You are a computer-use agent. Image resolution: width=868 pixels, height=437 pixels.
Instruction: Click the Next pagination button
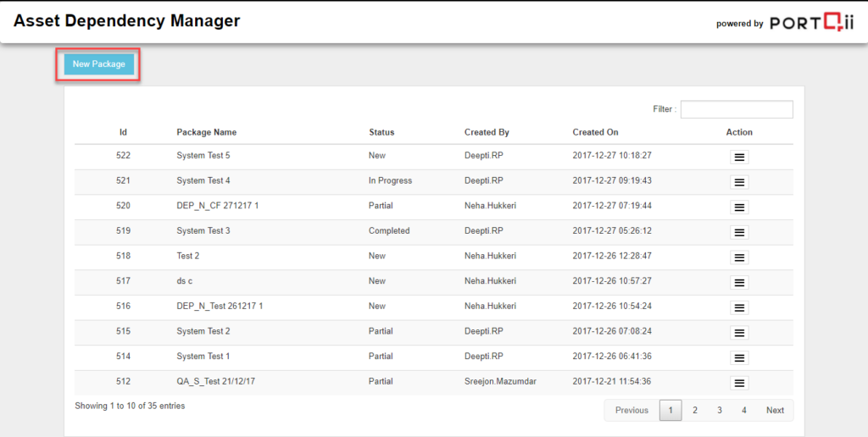click(775, 411)
